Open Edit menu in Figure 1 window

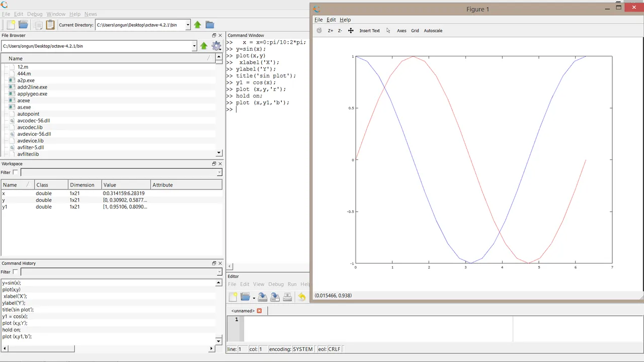click(331, 20)
